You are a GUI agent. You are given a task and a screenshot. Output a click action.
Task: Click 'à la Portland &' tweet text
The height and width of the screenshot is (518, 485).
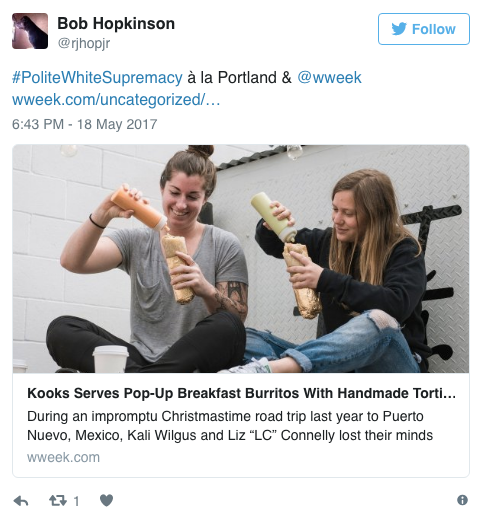click(x=239, y=78)
